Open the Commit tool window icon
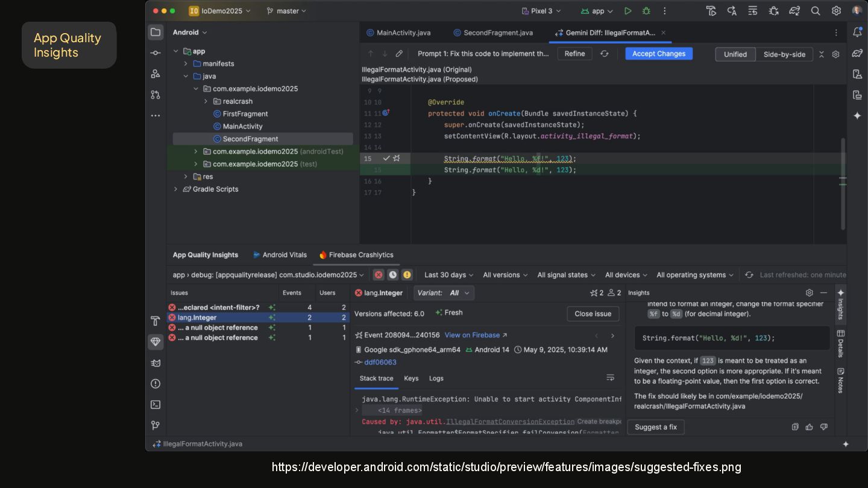 156,53
